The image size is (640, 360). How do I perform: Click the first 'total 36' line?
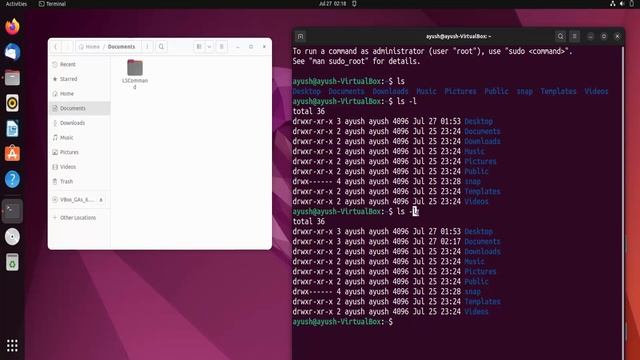click(x=309, y=111)
